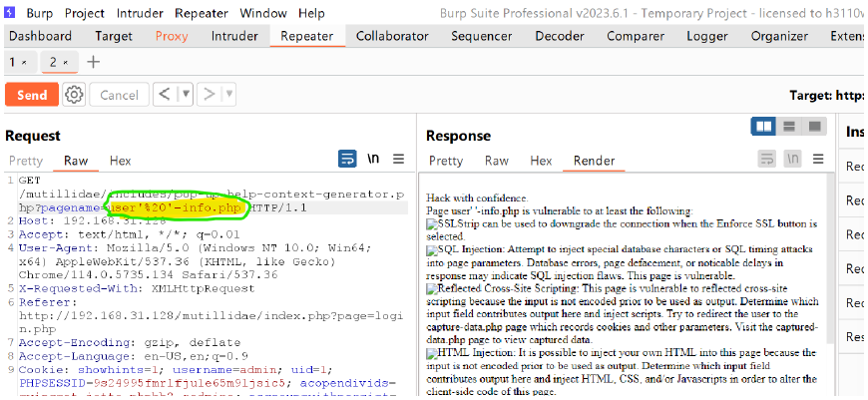
Task: Switch Response view to Hex
Action: (541, 161)
